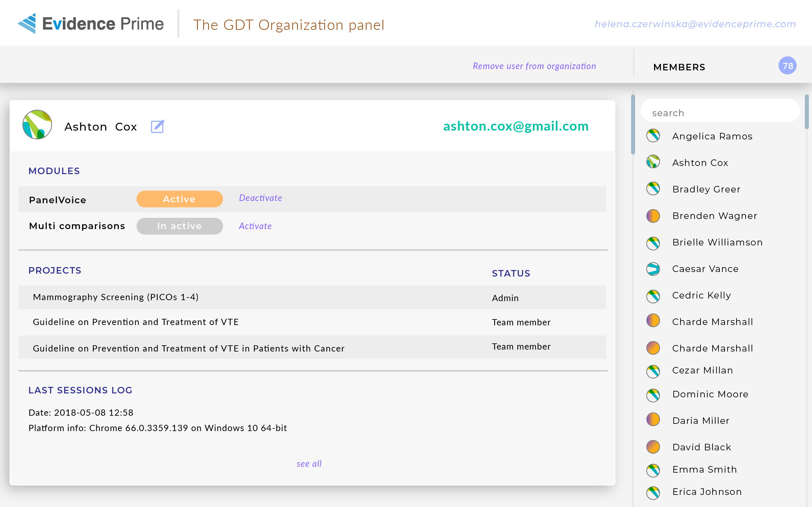Image resolution: width=812 pixels, height=507 pixels.
Task: Select Angelica Ramos in members list
Action: [712, 136]
